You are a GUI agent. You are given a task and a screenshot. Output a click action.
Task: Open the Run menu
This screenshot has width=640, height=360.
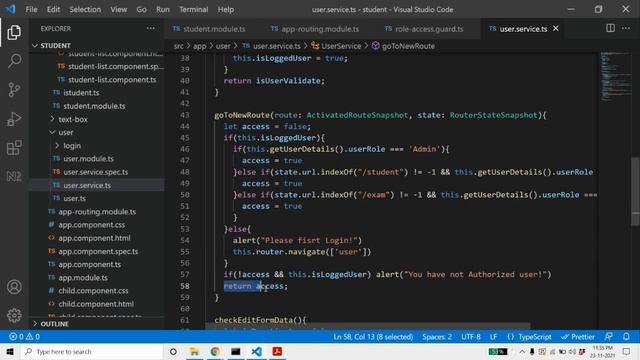(162, 9)
